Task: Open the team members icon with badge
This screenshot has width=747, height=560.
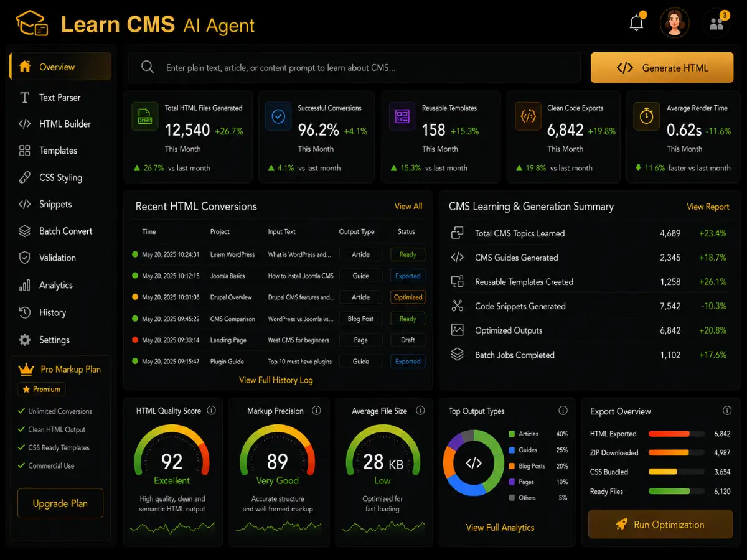Action: [x=716, y=24]
